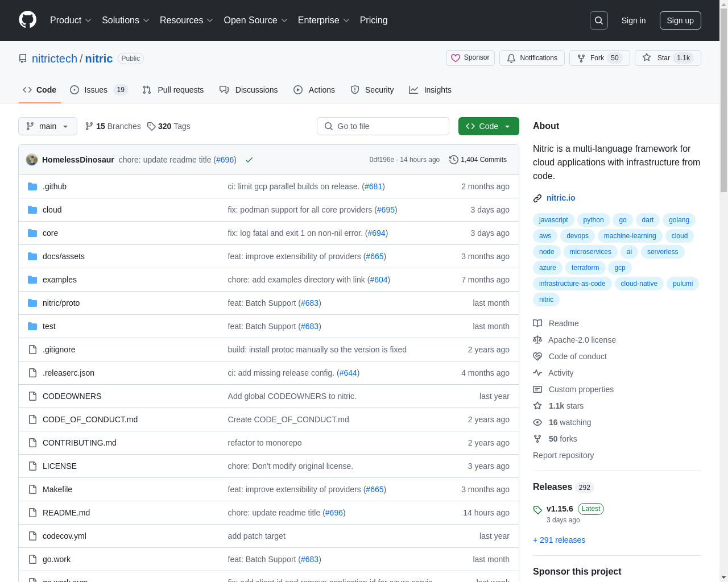Click the commits history clock icon
The height and width of the screenshot is (582, 728).
coord(453,160)
